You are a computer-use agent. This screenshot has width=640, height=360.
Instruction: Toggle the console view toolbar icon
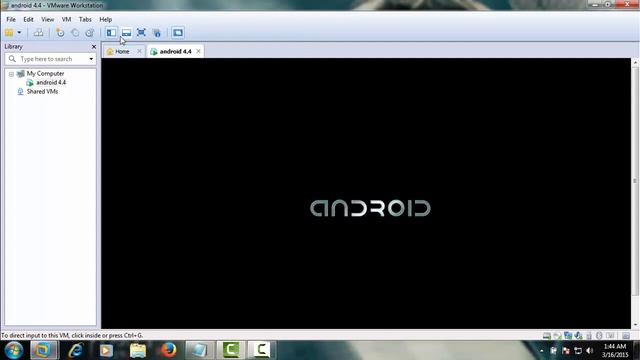178,33
